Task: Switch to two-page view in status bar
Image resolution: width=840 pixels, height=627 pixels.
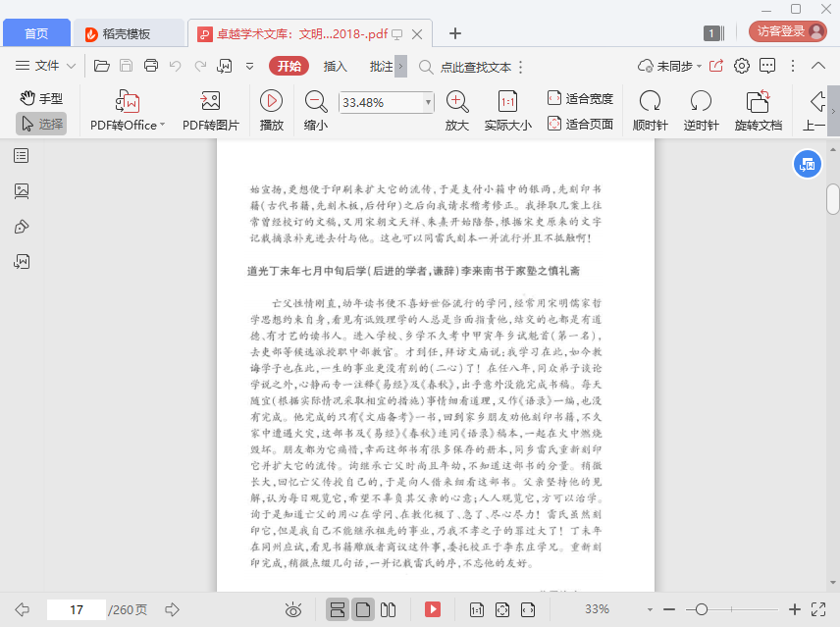Action: (389, 609)
